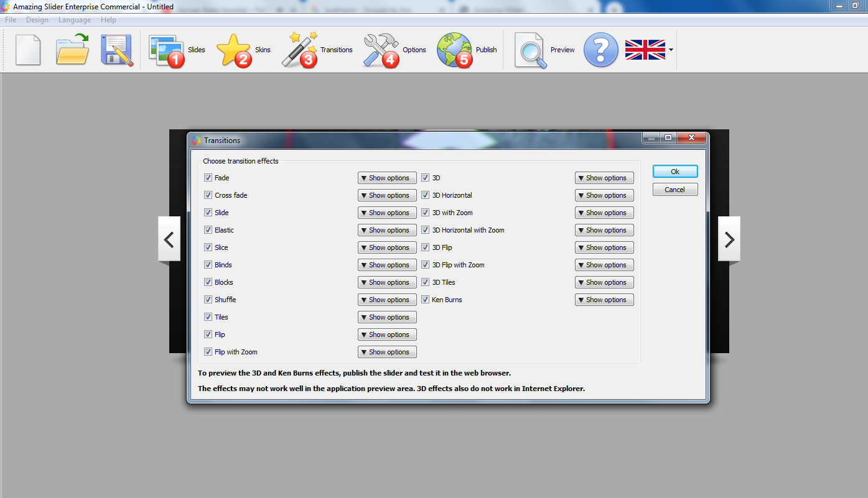
Task: Expand Show options for Cross fade
Action: tap(387, 195)
